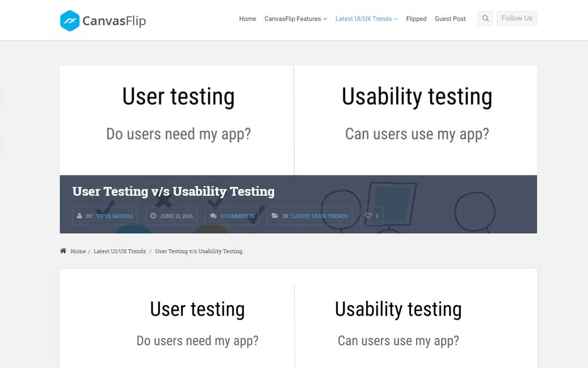This screenshot has width=588, height=368.
Task: Click the home icon in the breadcrumb
Action: [x=63, y=251]
